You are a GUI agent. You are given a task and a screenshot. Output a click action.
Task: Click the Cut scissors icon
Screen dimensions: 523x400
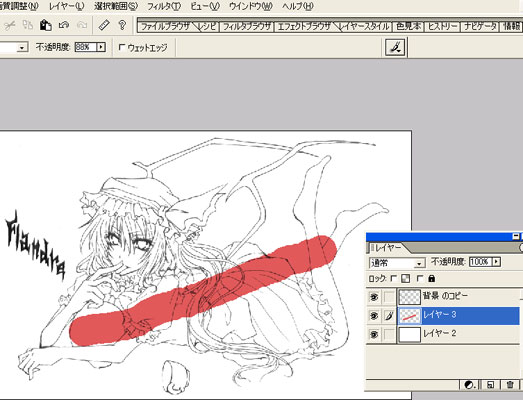point(10,25)
